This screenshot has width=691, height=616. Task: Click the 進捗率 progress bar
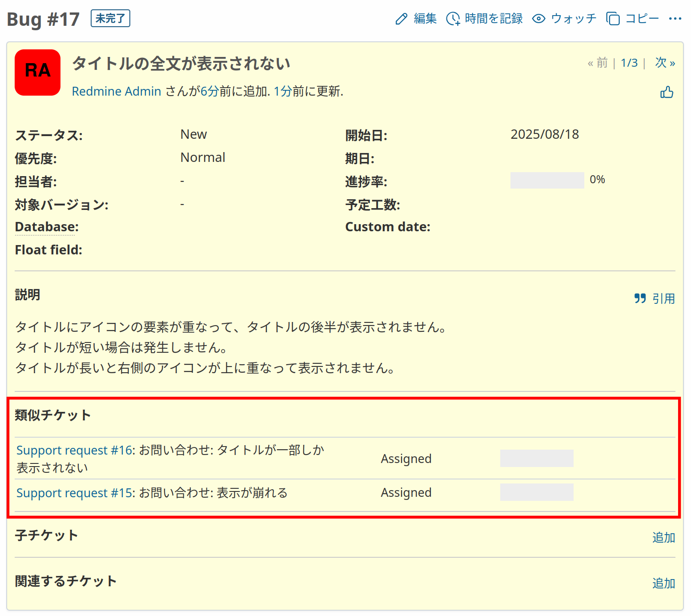pos(547,180)
